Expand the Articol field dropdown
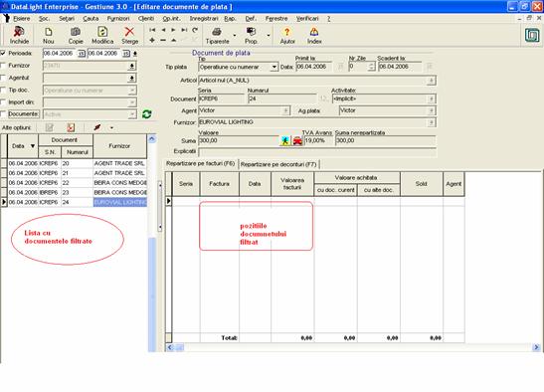The height and width of the screenshot is (392, 544). pos(431,81)
